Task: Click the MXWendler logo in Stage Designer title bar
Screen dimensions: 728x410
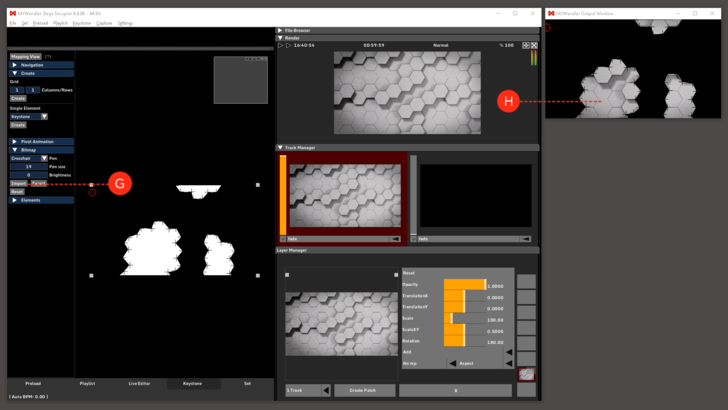Action: 13,13
